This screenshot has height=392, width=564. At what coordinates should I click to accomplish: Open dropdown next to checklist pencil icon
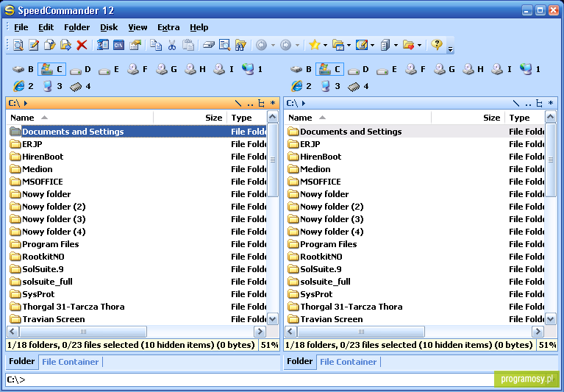click(372, 46)
